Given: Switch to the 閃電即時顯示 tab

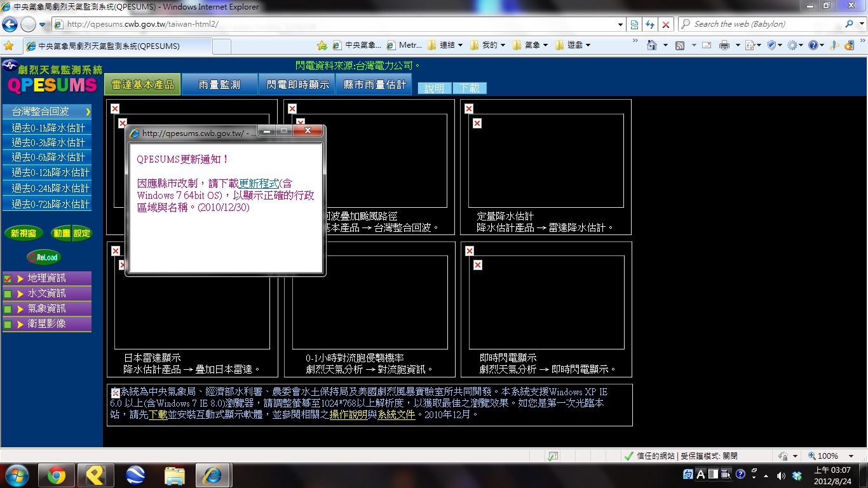Looking at the screenshot, I should tap(297, 85).
